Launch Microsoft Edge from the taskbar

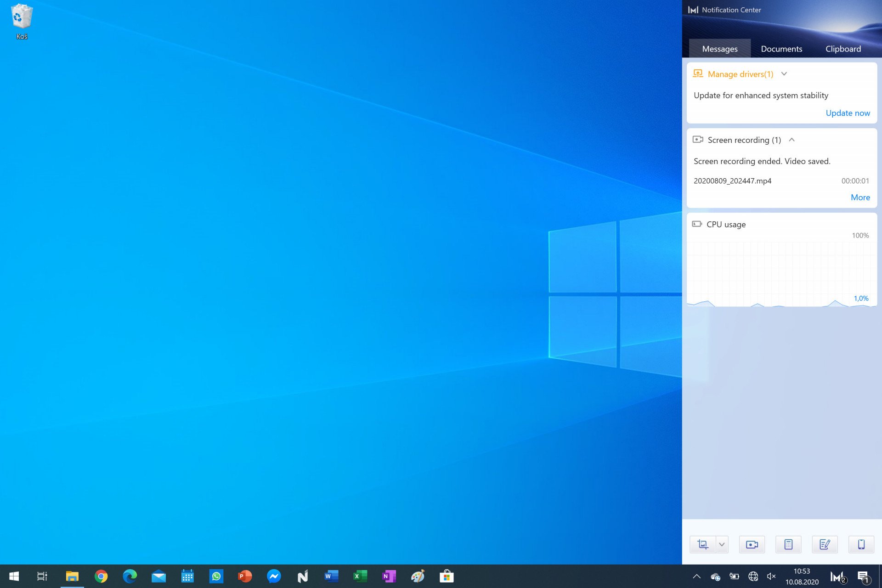pyautogui.click(x=130, y=576)
